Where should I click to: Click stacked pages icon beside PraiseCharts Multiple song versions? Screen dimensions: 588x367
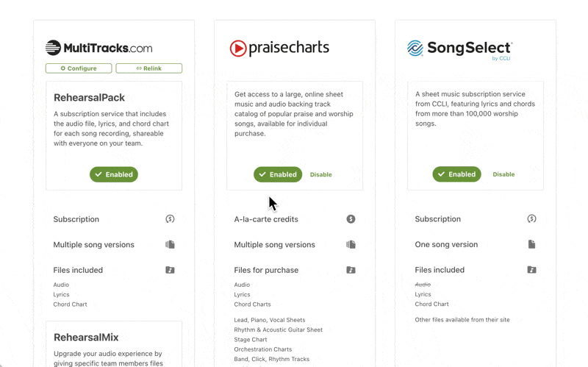tap(351, 244)
